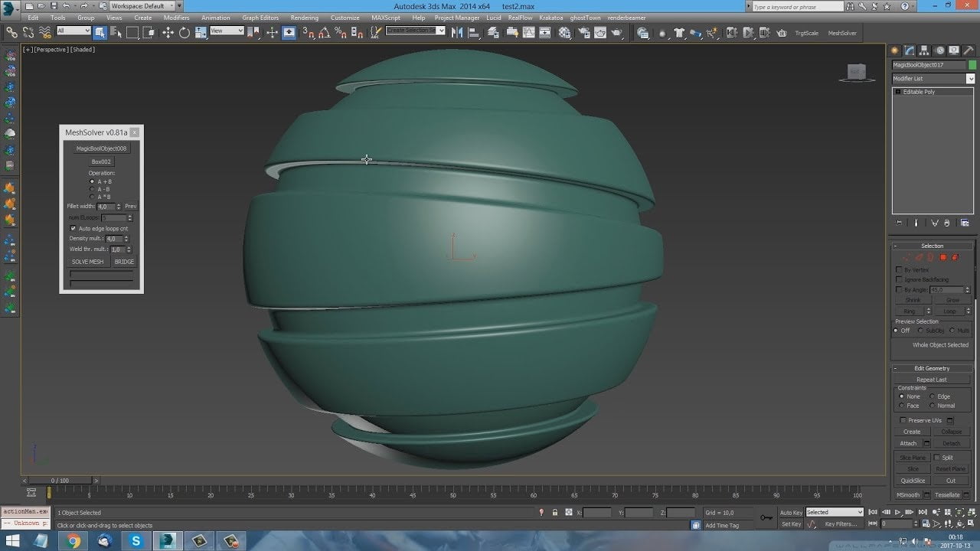Activate the Select Object tool

point(100,32)
